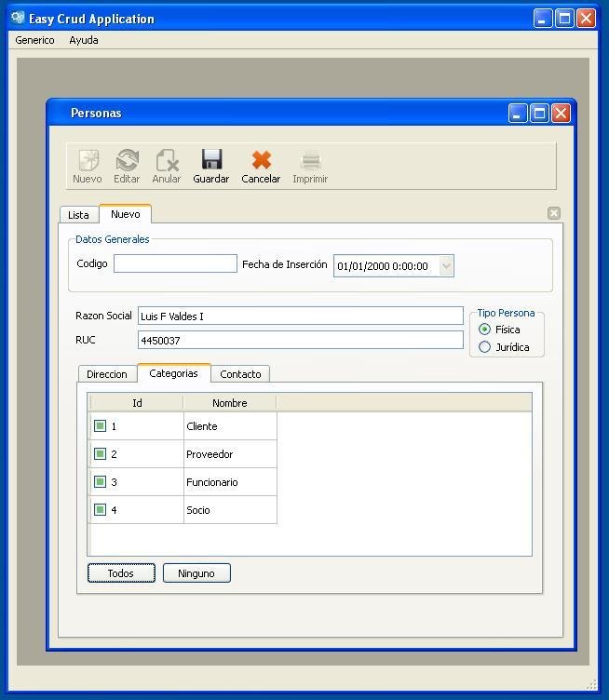Select the Proveedor name cell
This screenshot has height=700, width=609.
click(230, 454)
